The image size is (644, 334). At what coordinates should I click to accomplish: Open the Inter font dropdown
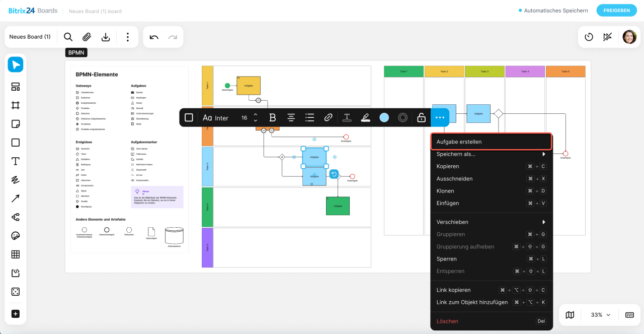point(215,118)
